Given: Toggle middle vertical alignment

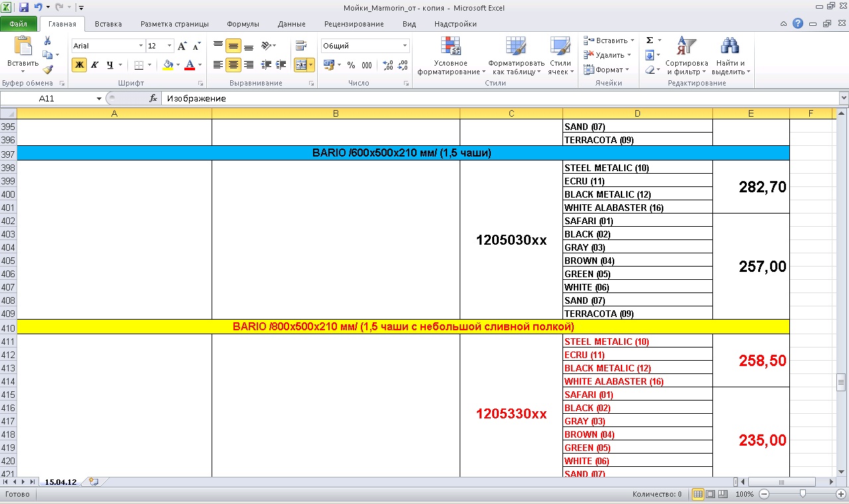Looking at the screenshot, I should [233, 46].
